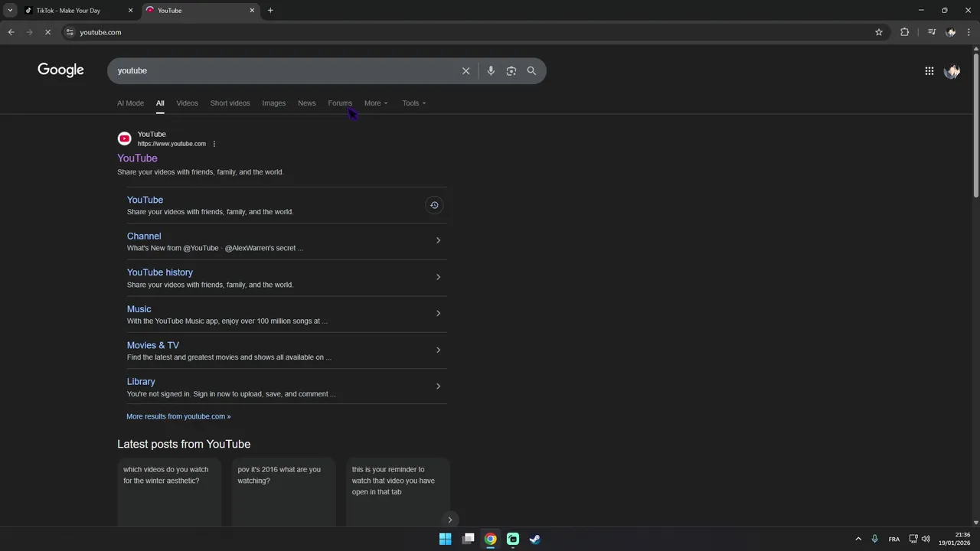Expand the More dropdown
980x551 pixels.
[x=376, y=103]
